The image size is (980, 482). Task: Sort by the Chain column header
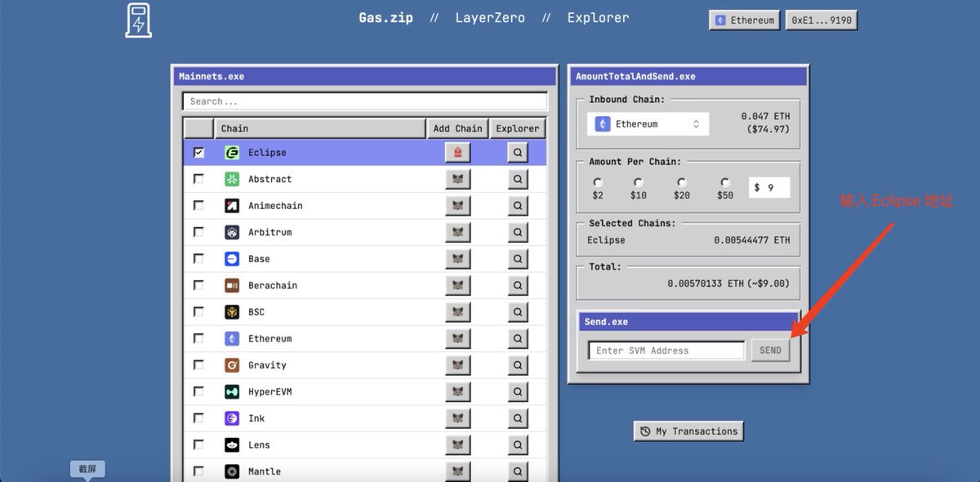tap(320, 128)
